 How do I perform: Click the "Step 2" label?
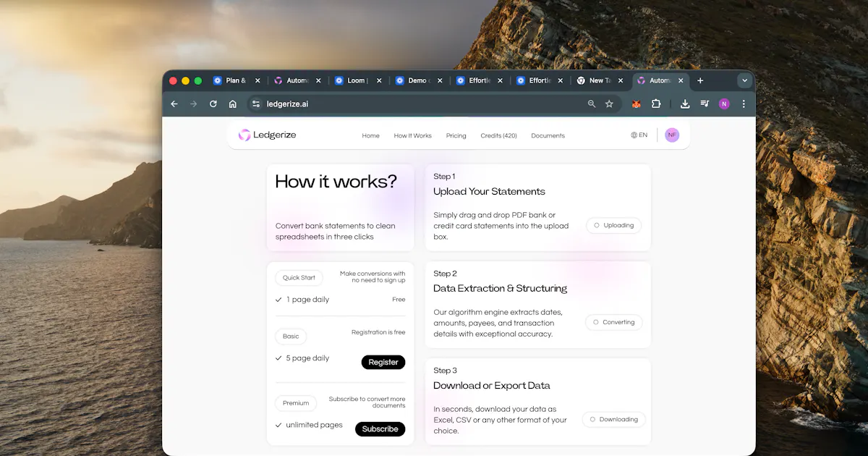(x=445, y=274)
